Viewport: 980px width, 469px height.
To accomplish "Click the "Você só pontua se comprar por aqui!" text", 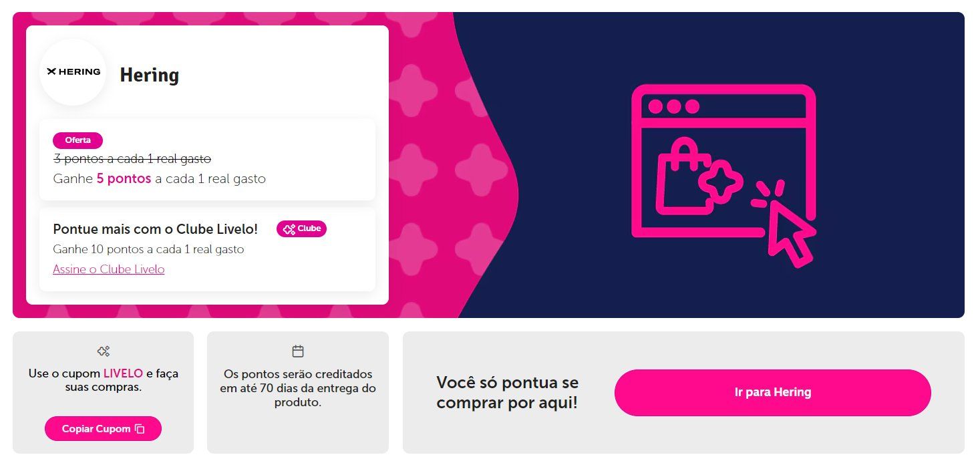I will click(508, 393).
